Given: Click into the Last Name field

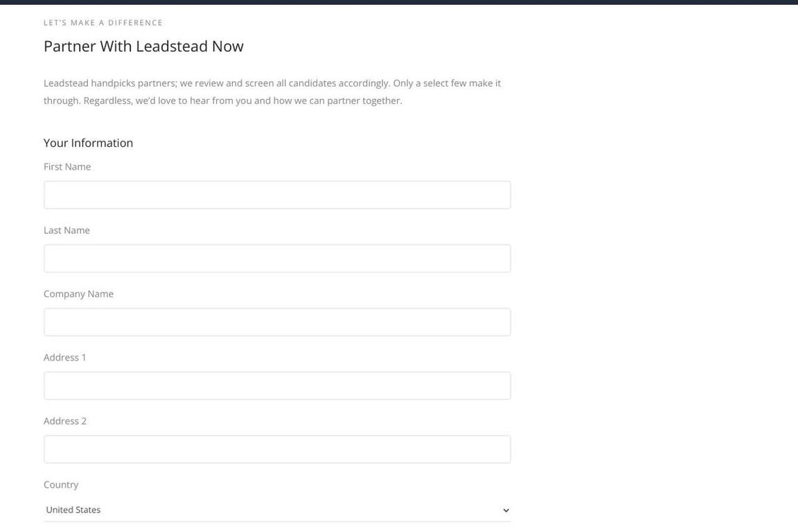Looking at the screenshot, I should [x=277, y=258].
